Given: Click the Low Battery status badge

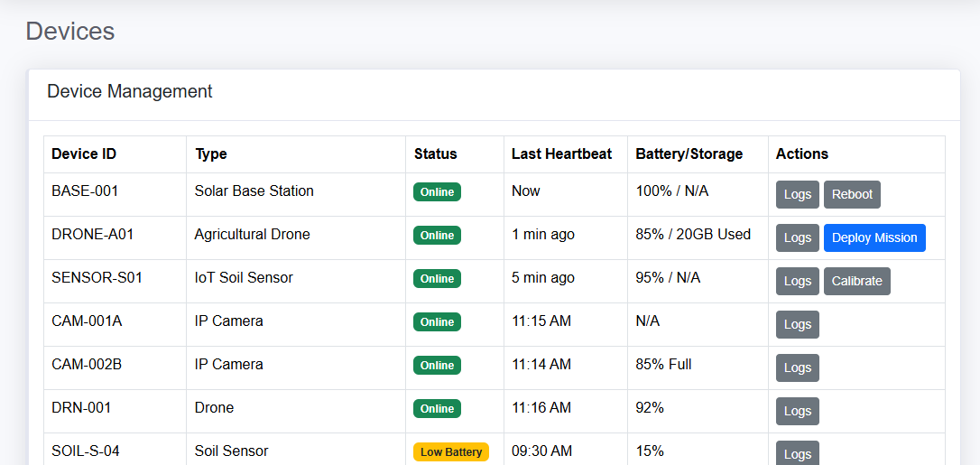Looking at the screenshot, I should point(451,451).
